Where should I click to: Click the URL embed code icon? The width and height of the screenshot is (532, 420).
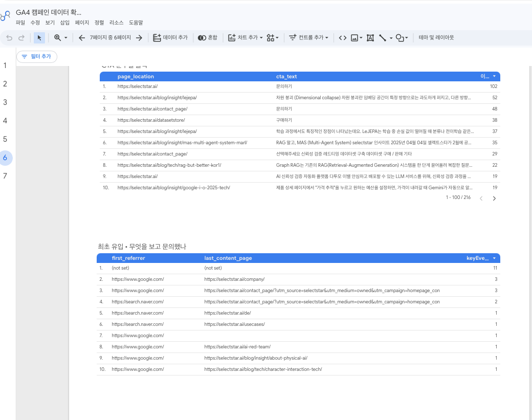[x=343, y=38]
